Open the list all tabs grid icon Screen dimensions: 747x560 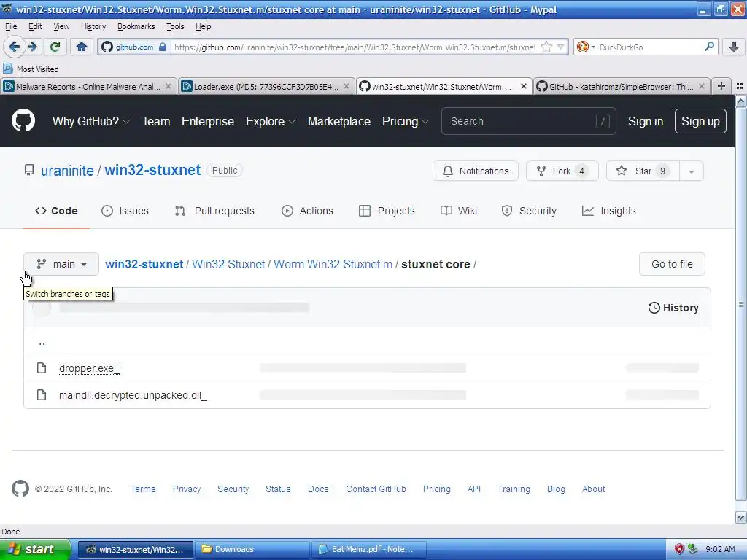coord(740,86)
